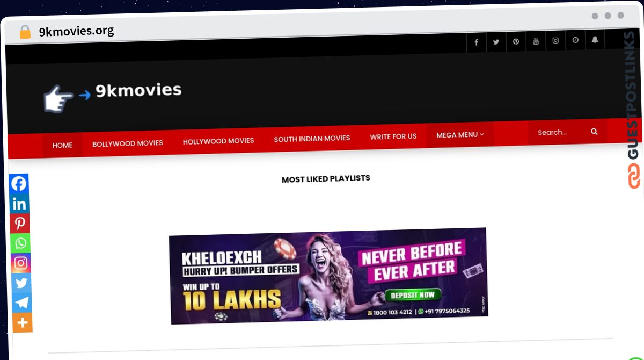Open the Instagram icon in the top bar

pyautogui.click(x=555, y=41)
